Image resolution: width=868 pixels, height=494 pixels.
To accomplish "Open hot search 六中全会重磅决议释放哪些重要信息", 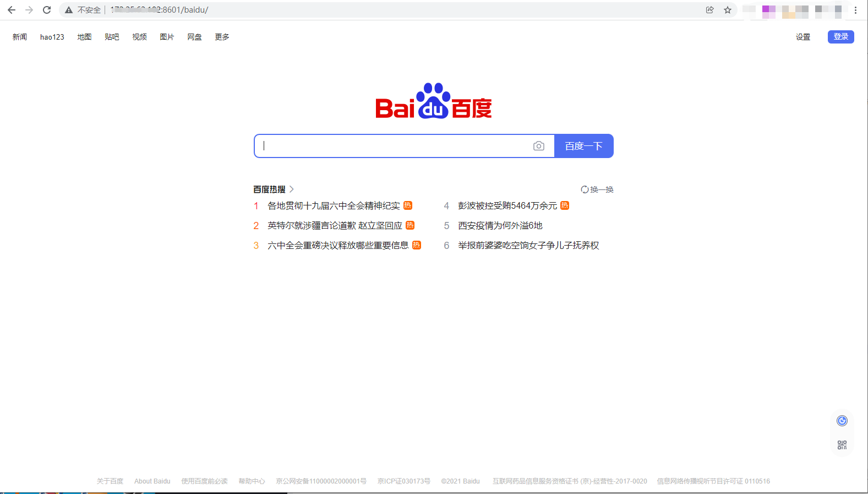I will tap(338, 245).
